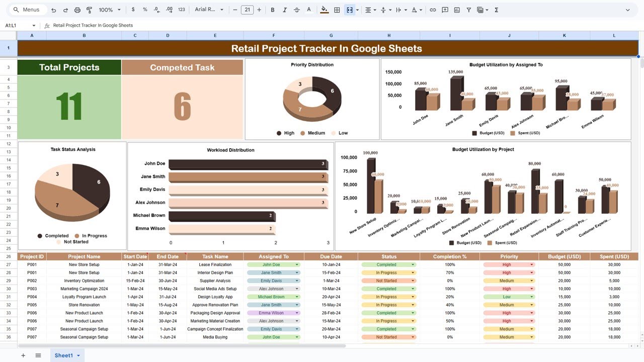This screenshot has width=644, height=362.
Task: Click the Insert chart icon
Action: coord(457,10)
